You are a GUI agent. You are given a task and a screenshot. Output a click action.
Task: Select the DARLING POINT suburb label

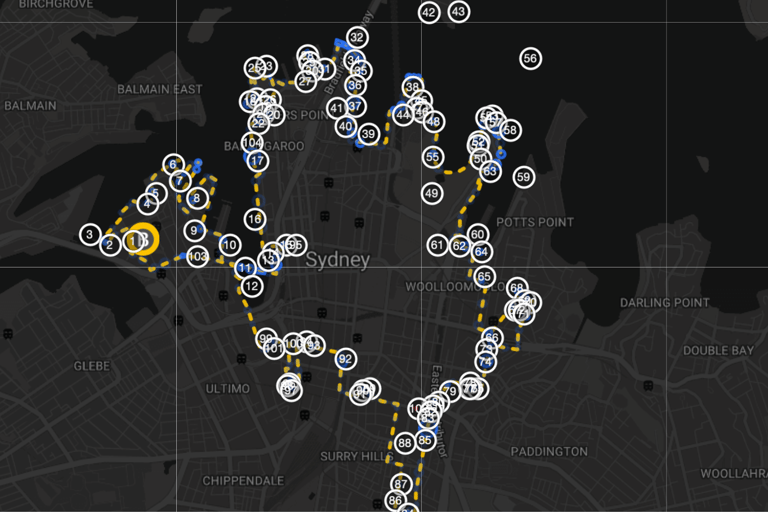[665, 302]
